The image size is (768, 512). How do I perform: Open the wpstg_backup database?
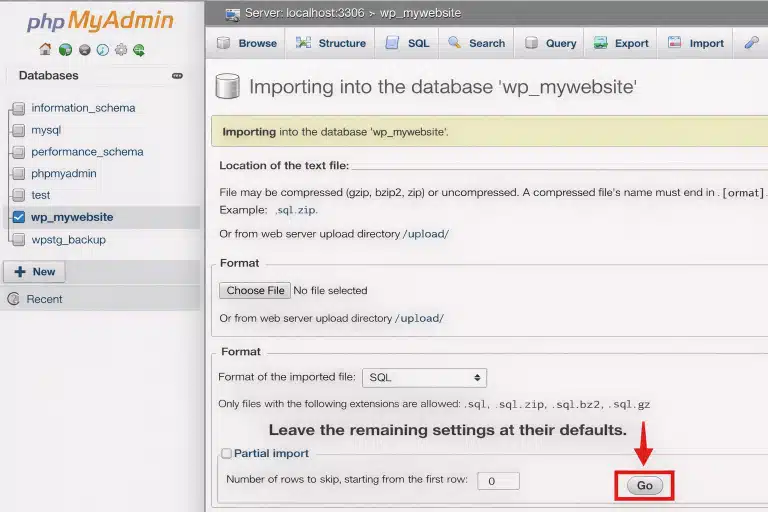pos(69,240)
